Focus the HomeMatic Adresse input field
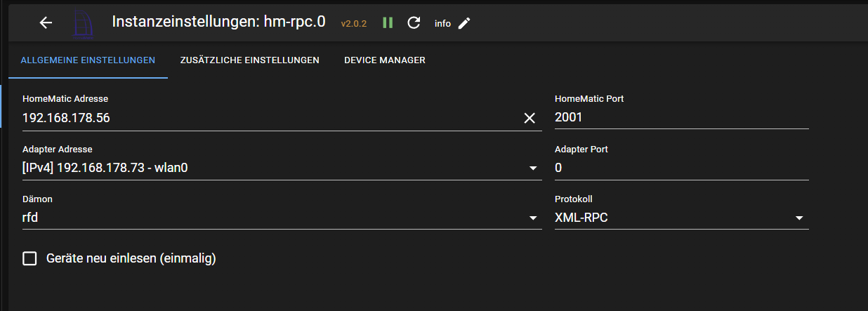The height and width of the screenshot is (311, 868). (x=267, y=118)
